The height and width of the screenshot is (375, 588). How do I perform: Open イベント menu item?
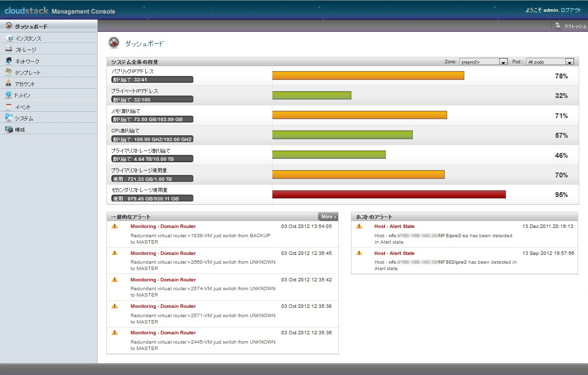[x=49, y=107]
